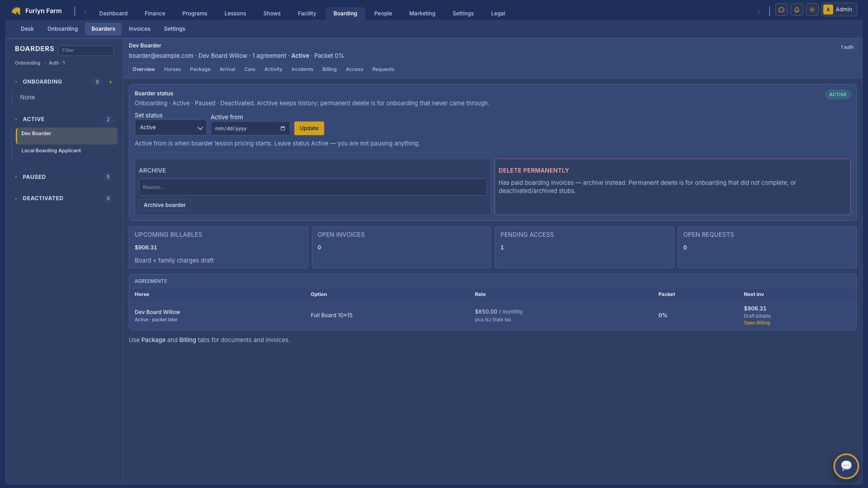Toggle the light theme sun icon
This screenshot has width=868, height=488.
coord(812,9)
